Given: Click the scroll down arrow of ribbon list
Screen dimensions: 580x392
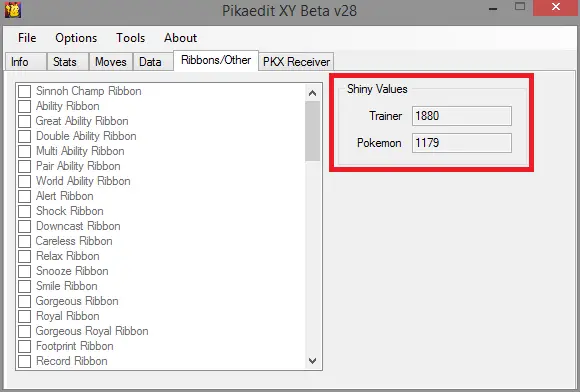Looking at the screenshot, I should 313,361.
